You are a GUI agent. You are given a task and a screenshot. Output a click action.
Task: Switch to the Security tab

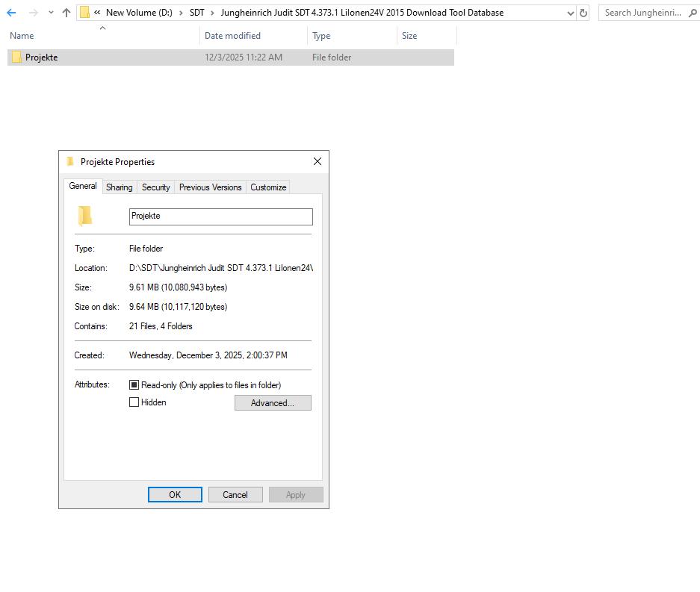155,187
